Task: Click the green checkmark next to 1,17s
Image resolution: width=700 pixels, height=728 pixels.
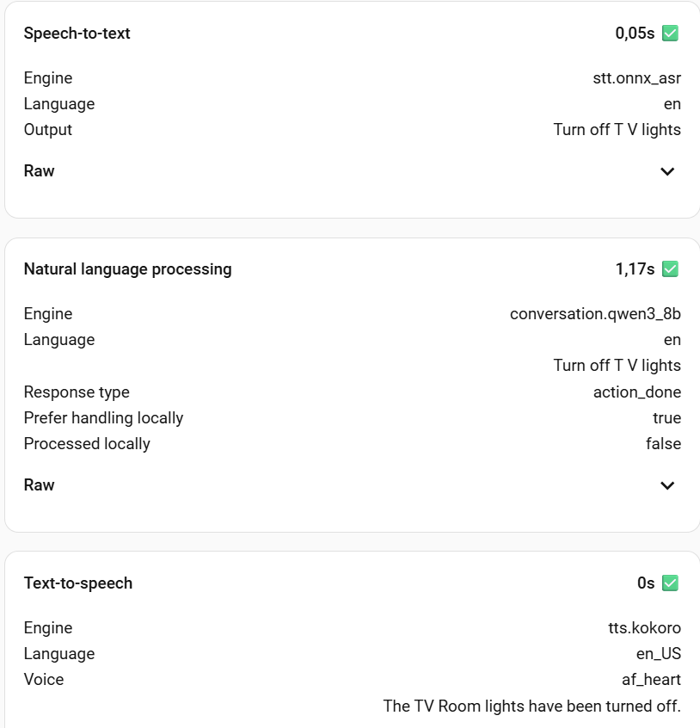Action: coord(671,269)
